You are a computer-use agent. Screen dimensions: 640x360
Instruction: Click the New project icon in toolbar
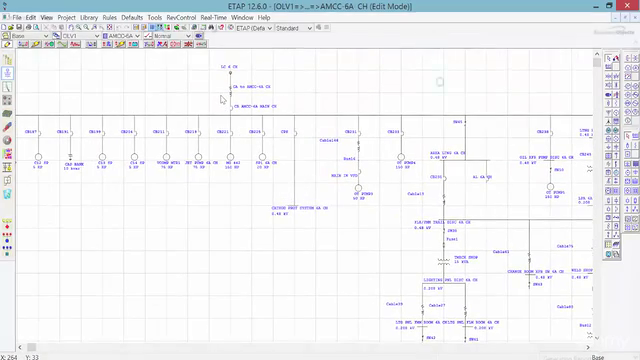4,27
